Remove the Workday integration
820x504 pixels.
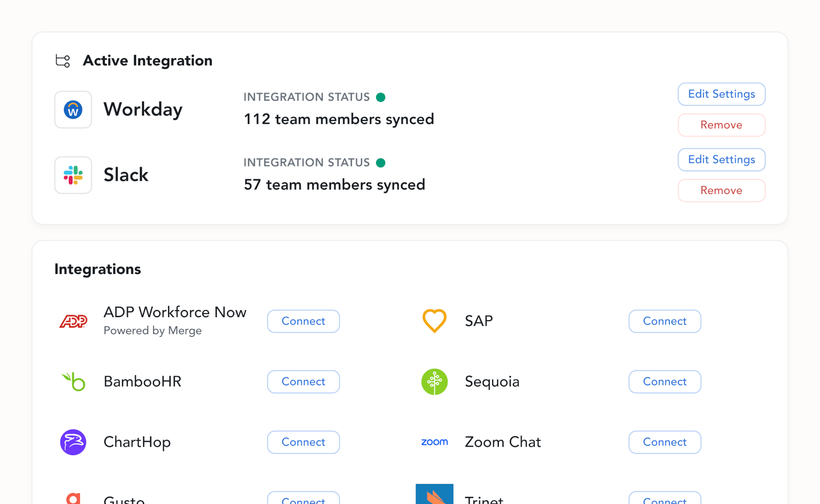(722, 125)
